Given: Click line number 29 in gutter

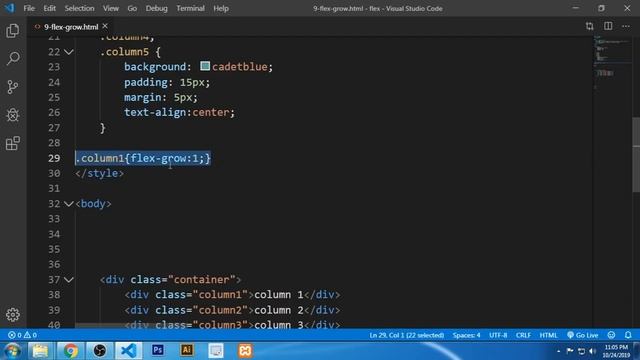Looking at the screenshot, I should click(54, 158).
